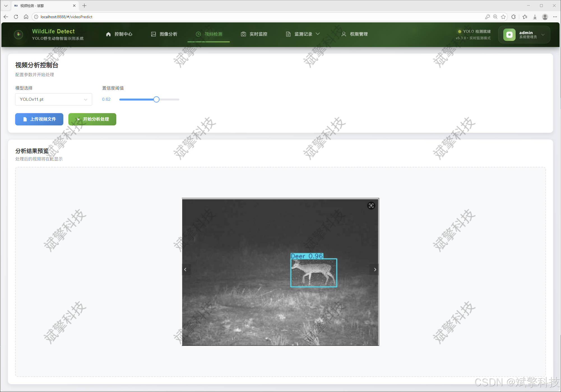The image size is (561, 392).
Task: Open browser extensions puzzle icon
Action: (513, 17)
